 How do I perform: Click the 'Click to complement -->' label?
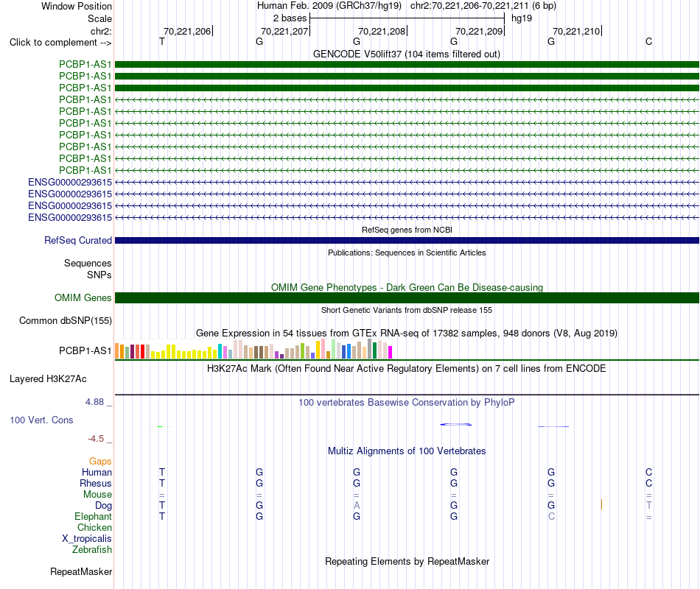click(60, 43)
